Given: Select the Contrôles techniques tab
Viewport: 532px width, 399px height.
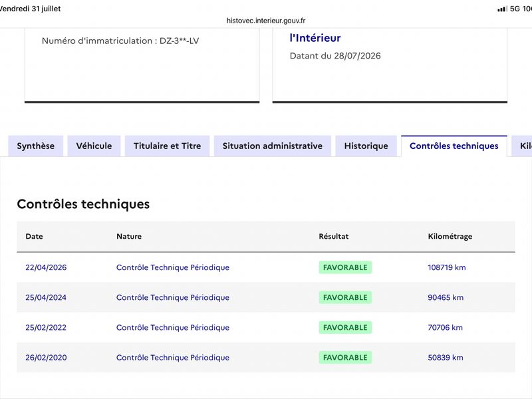Looking at the screenshot, I should pyautogui.click(x=454, y=146).
